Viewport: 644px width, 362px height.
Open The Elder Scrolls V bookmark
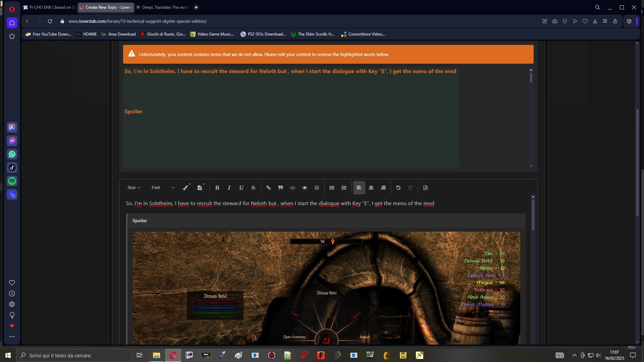313,34
